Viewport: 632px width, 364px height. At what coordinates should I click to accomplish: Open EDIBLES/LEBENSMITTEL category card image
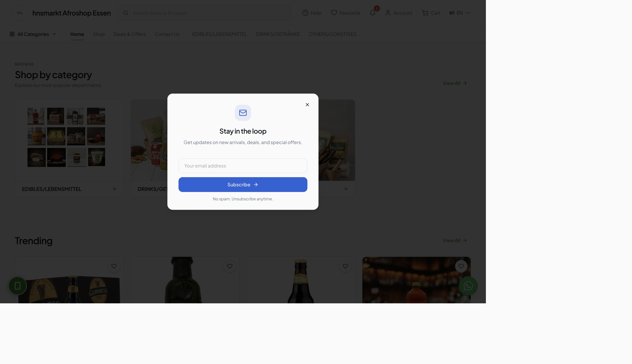click(x=69, y=140)
